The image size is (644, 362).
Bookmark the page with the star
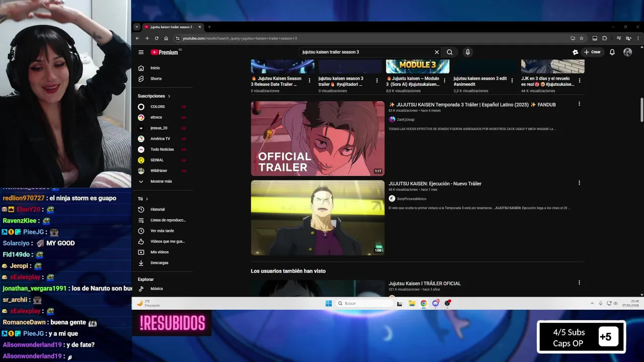point(582,38)
